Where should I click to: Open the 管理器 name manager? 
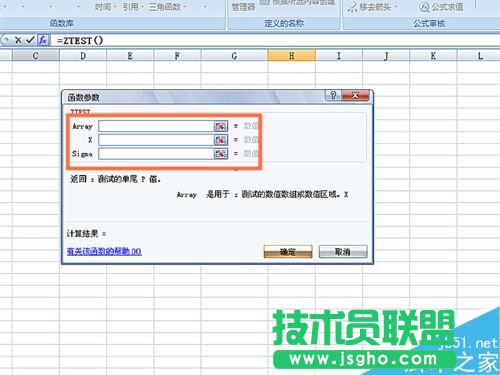(243, 7)
